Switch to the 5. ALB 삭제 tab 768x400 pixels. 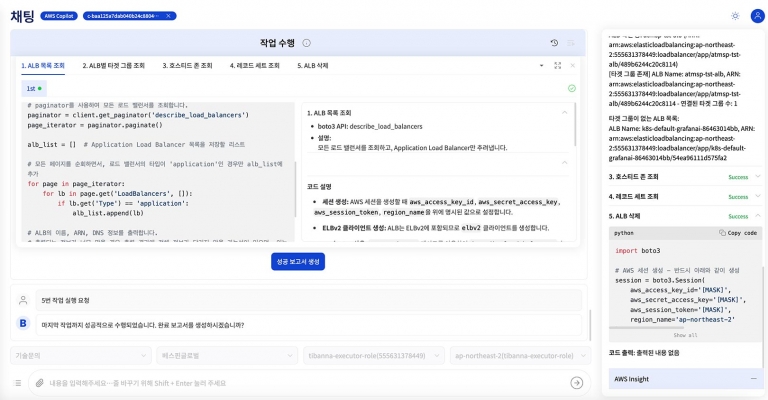pyautogui.click(x=313, y=66)
